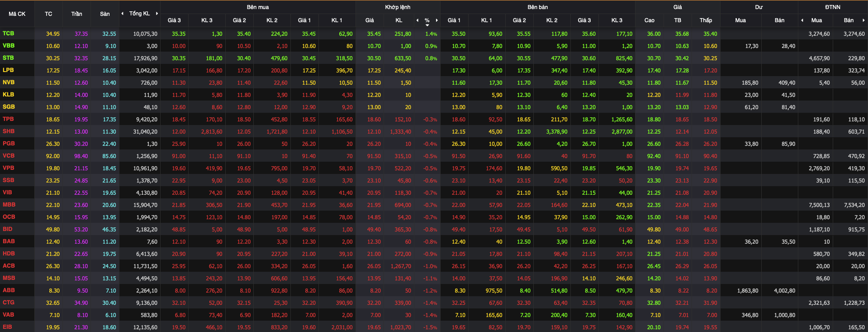Open the BAB ticker symbol
Screen dimensions: 868x332
(x=9, y=241)
